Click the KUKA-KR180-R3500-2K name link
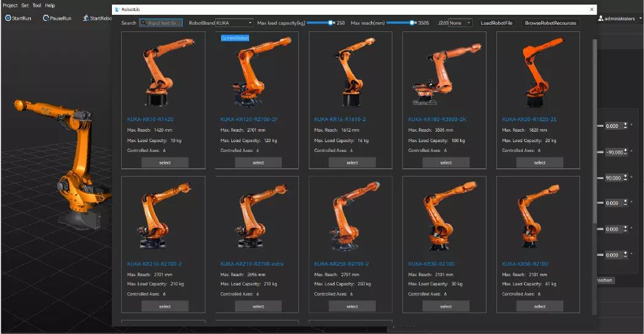 (x=437, y=119)
